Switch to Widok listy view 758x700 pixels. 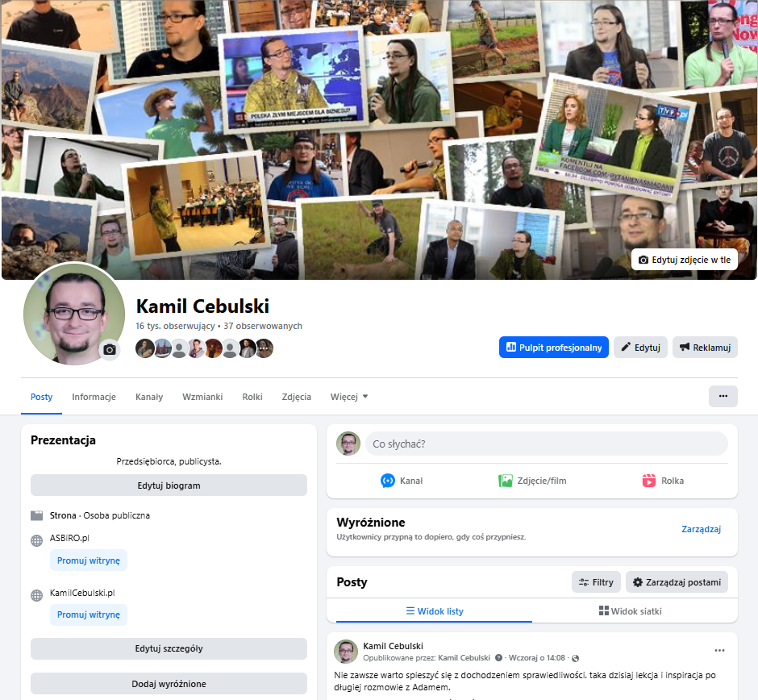click(x=434, y=611)
